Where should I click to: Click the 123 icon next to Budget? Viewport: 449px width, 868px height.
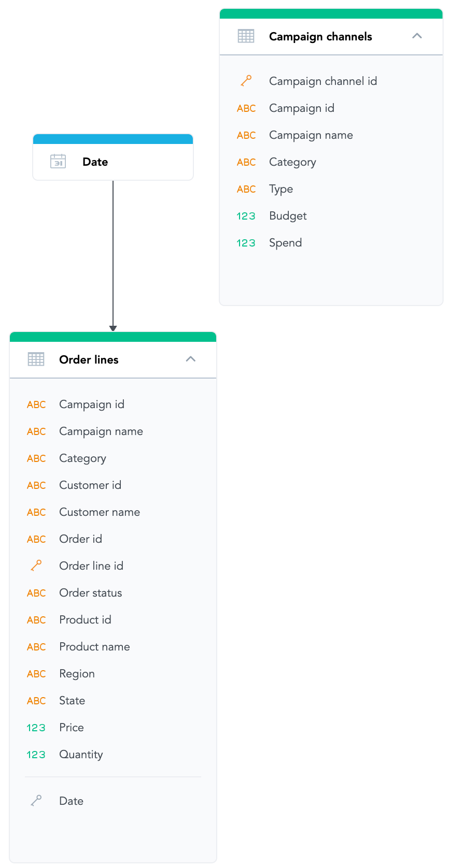point(246,216)
